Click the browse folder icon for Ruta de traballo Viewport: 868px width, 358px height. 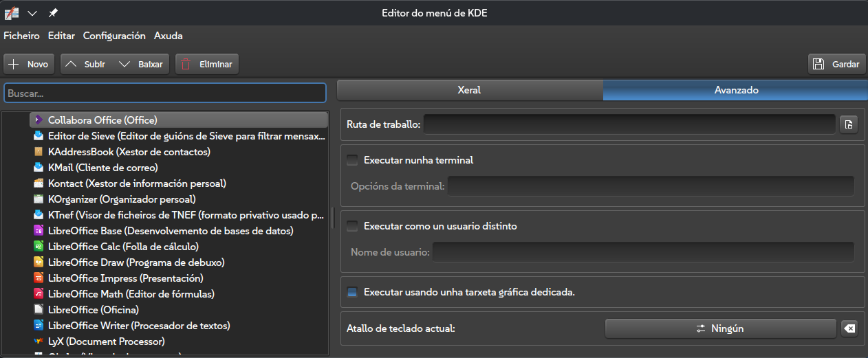coord(849,124)
